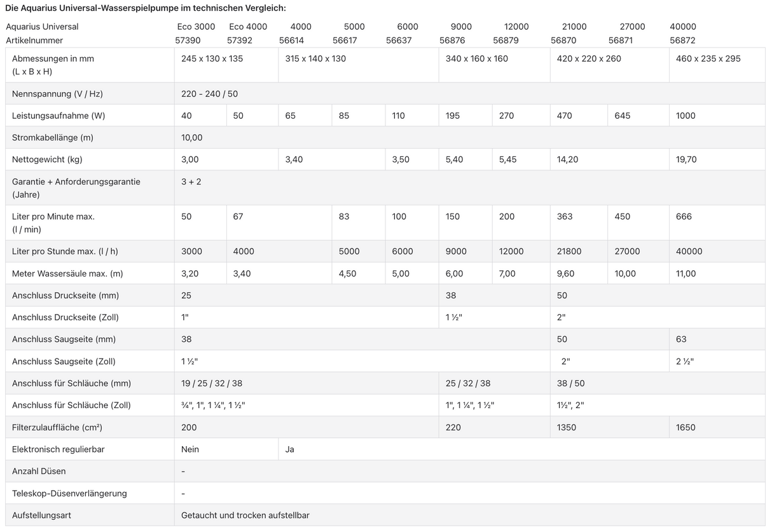Viewport: 772px width, 532px height.
Task: Select the 63 mm Saugseite value
Action: coord(681,339)
